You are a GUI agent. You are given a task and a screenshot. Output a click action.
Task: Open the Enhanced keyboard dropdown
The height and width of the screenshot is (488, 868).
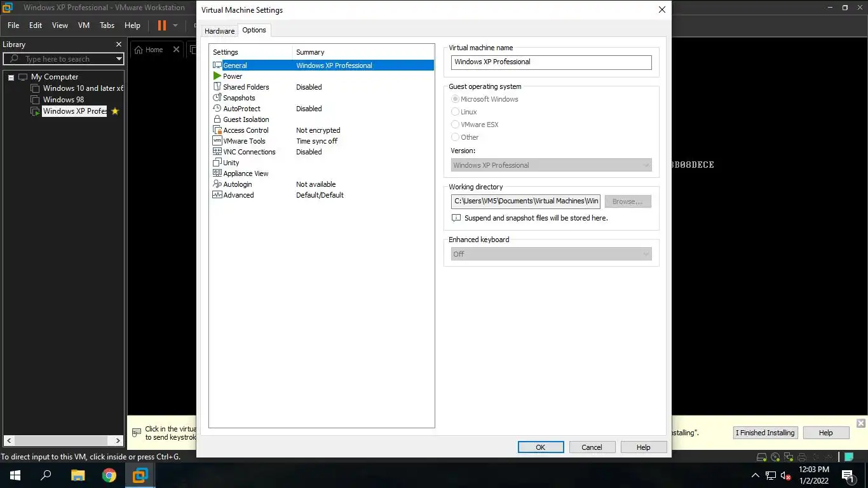[551, 254]
